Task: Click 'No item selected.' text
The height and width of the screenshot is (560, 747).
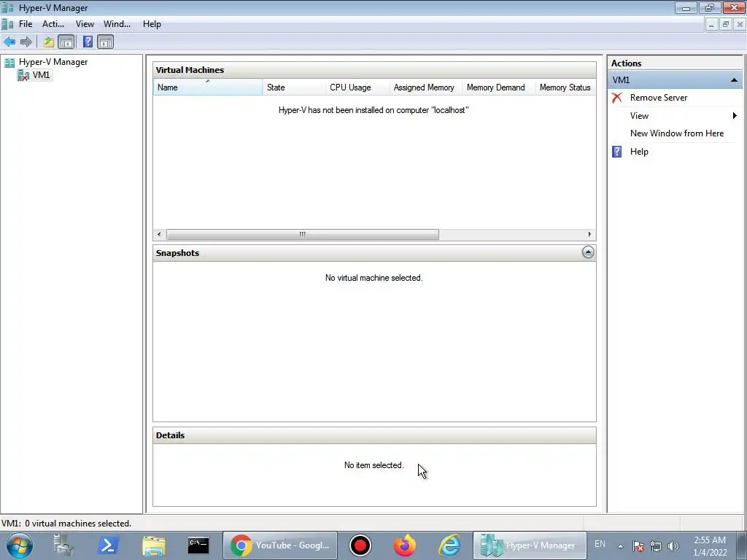Action: [373, 465]
